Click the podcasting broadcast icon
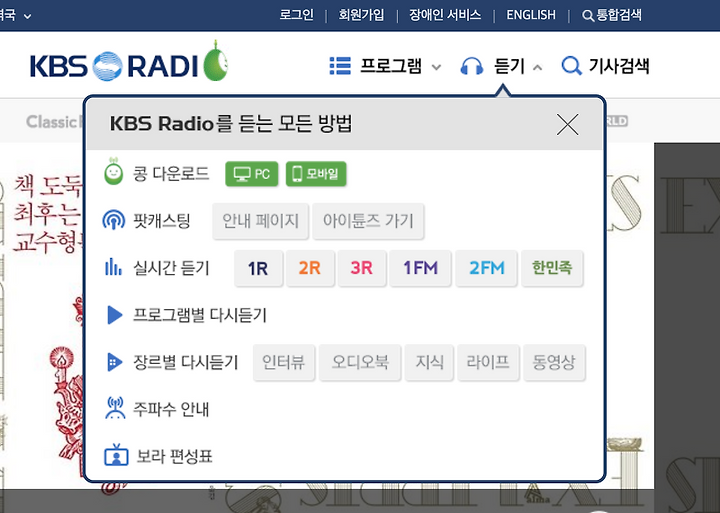This screenshot has height=513, width=720. click(x=113, y=220)
